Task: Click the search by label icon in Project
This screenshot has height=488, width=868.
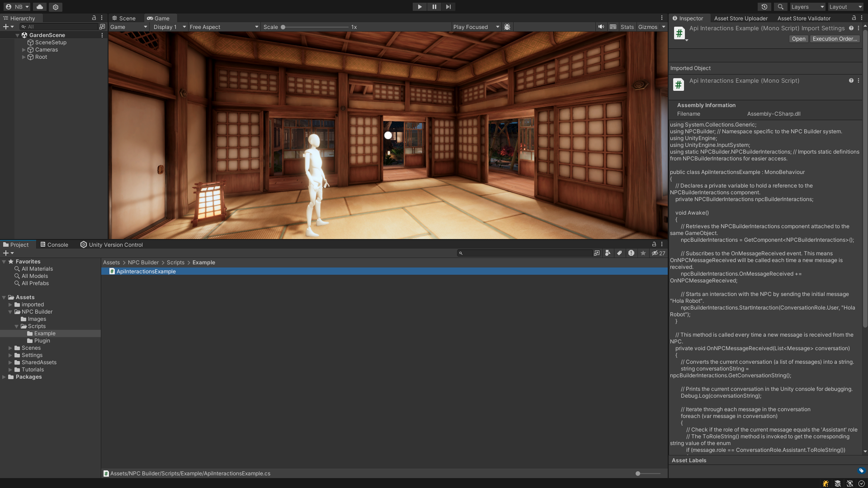Action: coord(619,253)
